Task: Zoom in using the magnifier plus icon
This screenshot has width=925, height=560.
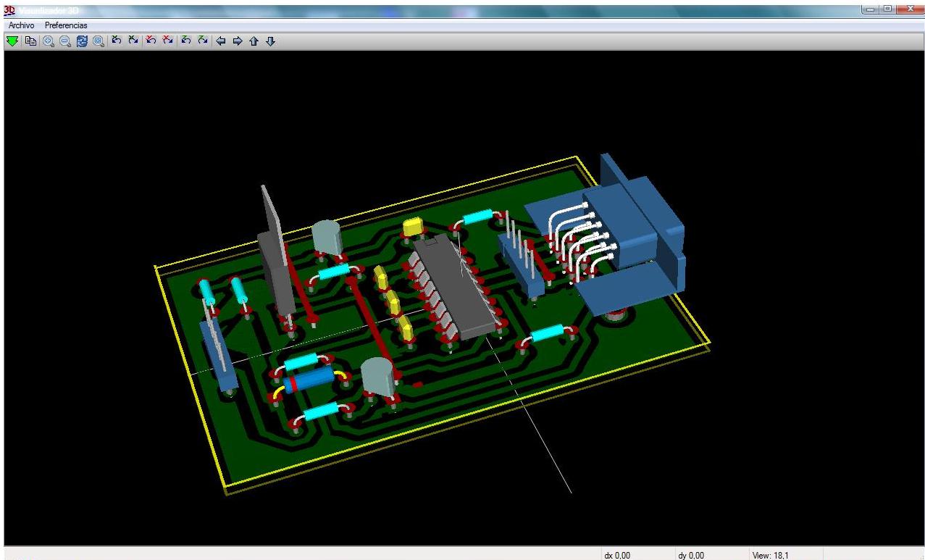Action: [46, 41]
